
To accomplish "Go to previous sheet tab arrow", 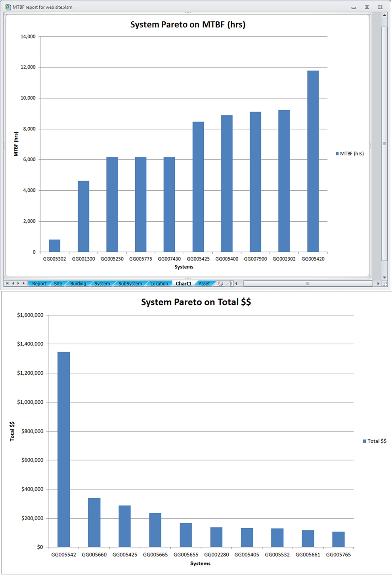I will pyautogui.click(x=13, y=284).
